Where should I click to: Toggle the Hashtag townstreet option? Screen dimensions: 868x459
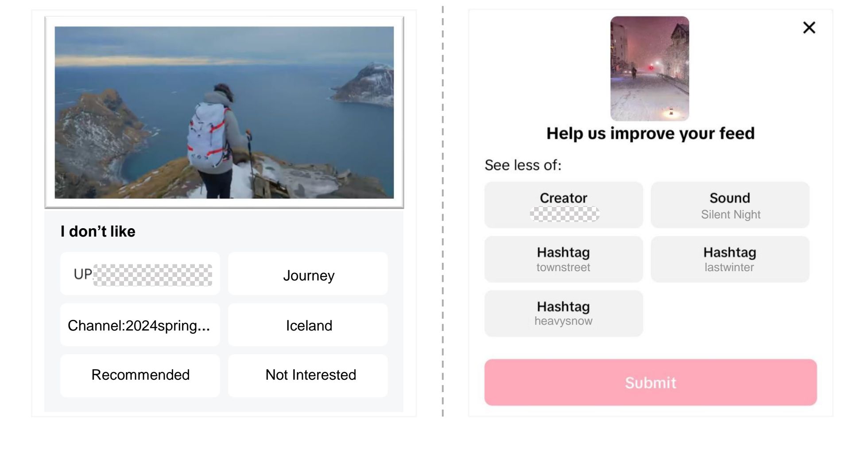tap(563, 259)
